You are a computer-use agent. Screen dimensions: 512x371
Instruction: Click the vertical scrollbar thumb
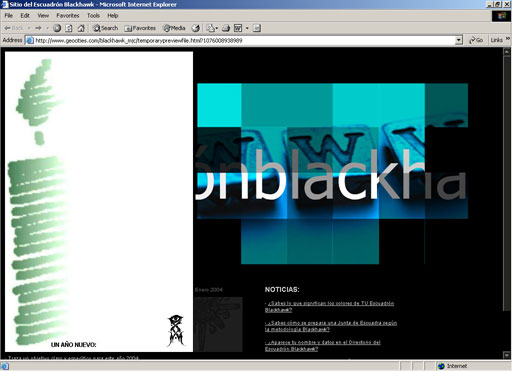tap(507, 183)
